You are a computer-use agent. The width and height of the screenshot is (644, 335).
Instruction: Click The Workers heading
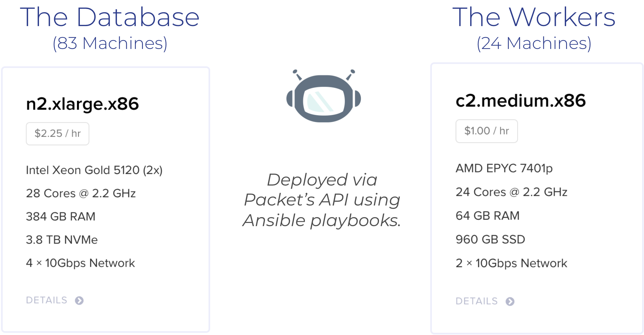[x=534, y=17]
